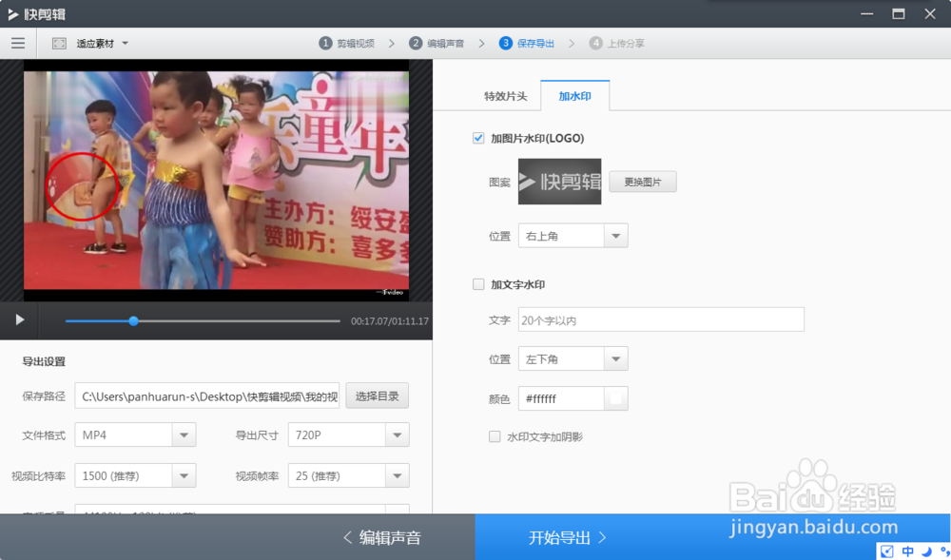Open the text watermark position dropdown 左下角
The height and width of the screenshot is (560, 951).
tap(573, 358)
